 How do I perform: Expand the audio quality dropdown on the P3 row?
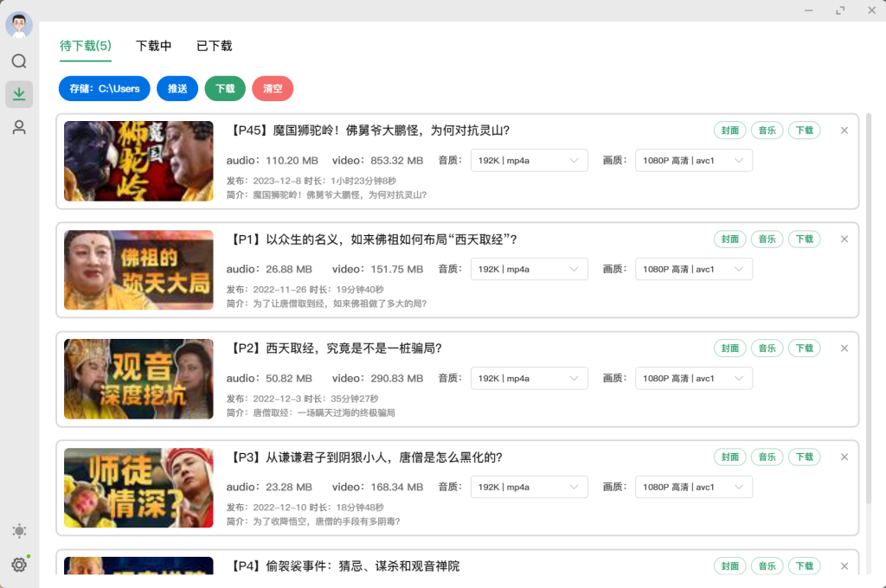pos(529,487)
